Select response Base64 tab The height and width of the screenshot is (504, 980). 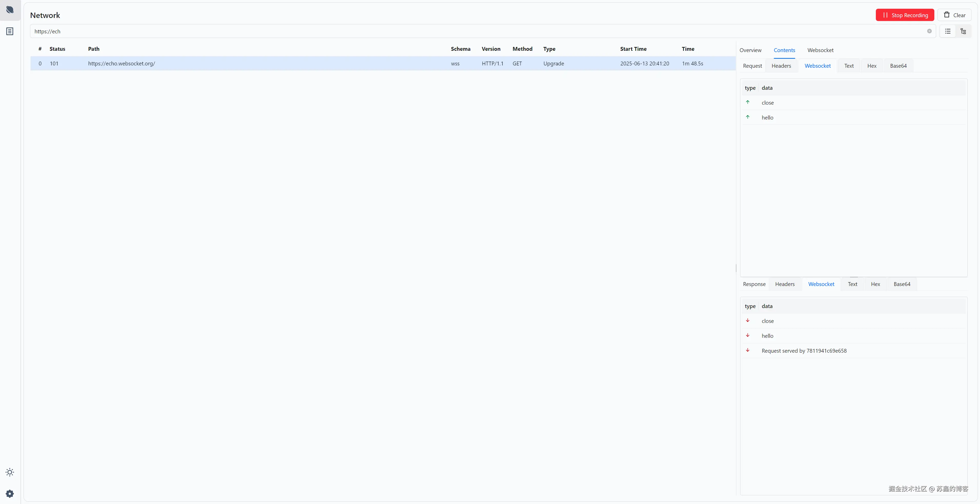click(902, 284)
